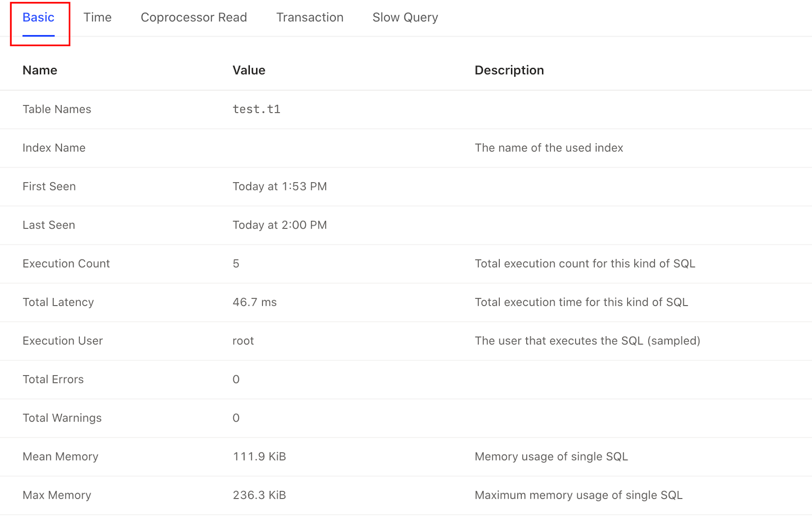Click the highlighted Basic tab
The height and width of the screenshot is (525, 812).
(x=38, y=17)
